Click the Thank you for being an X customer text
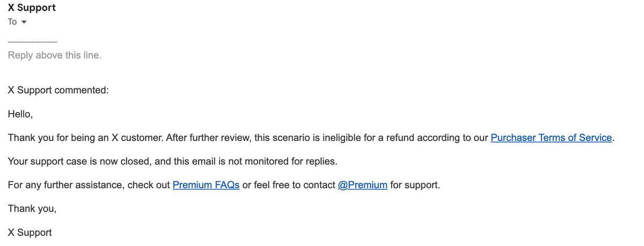 click(85, 138)
